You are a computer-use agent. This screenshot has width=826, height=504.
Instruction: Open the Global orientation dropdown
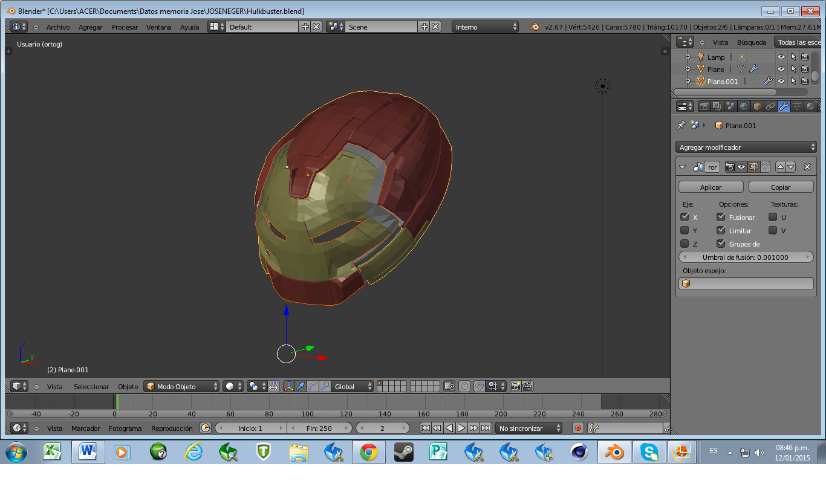tap(354, 386)
